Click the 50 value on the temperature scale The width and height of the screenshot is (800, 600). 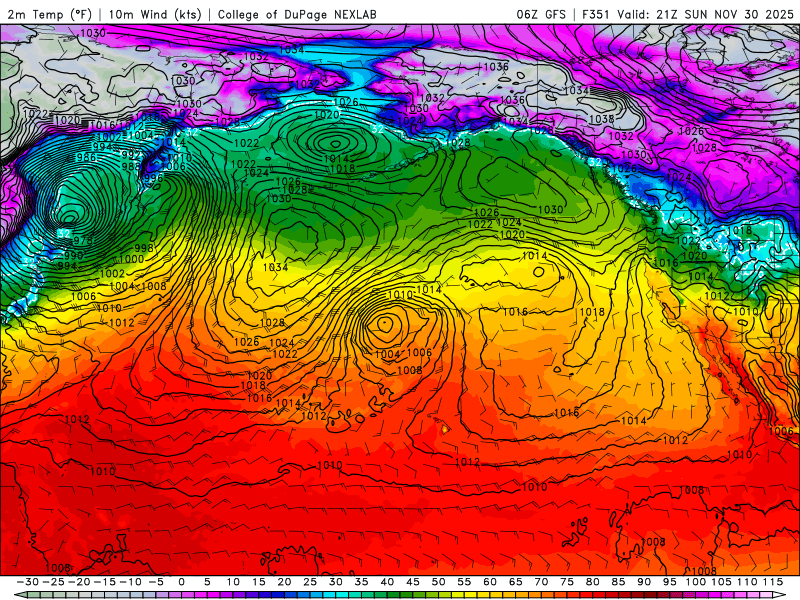coord(438,582)
